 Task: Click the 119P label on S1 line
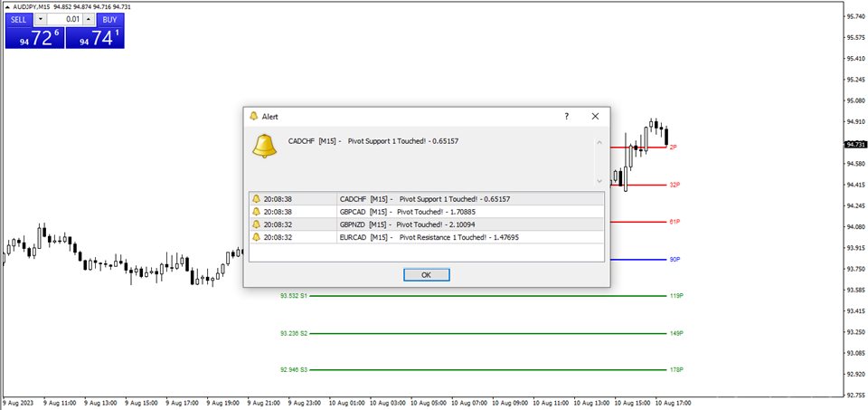click(x=676, y=296)
